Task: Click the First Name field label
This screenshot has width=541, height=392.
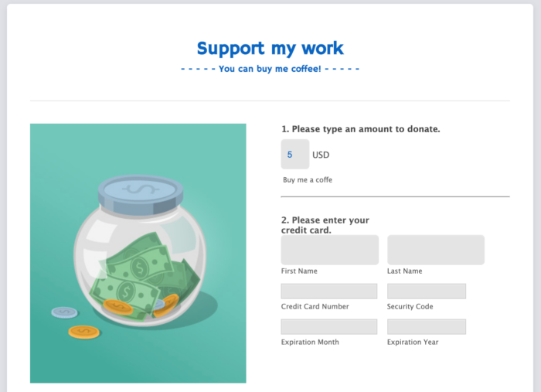Action: click(x=299, y=271)
